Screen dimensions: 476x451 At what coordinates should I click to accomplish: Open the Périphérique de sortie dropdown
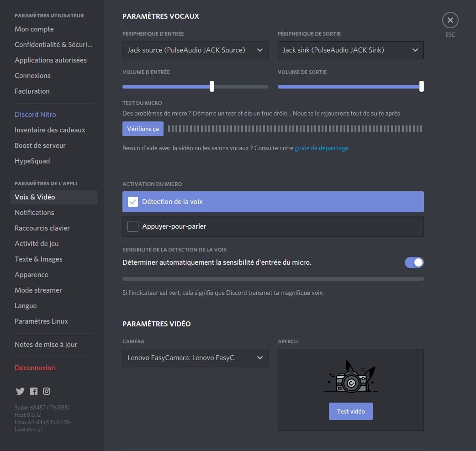[x=351, y=50]
